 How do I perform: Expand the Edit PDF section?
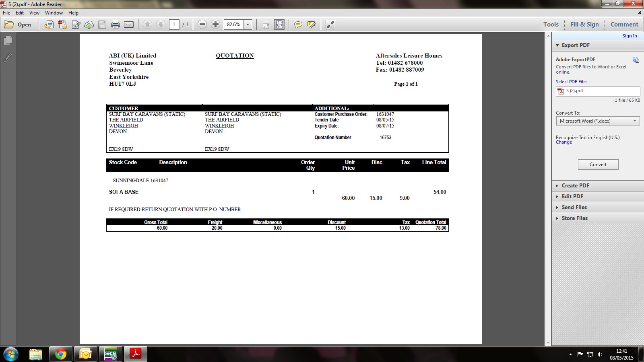(x=598, y=197)
